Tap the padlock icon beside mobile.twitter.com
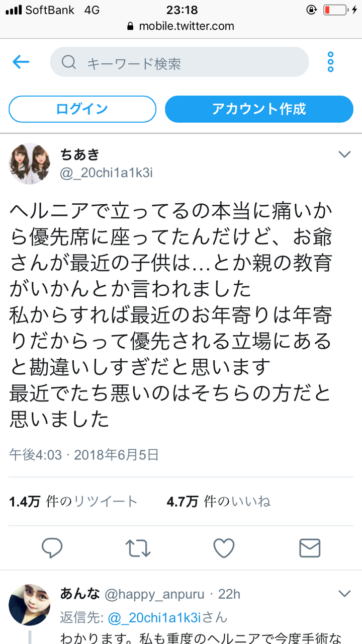Viewport: 362px width, 644px height. pyautogui.click(x=131, y=26)
